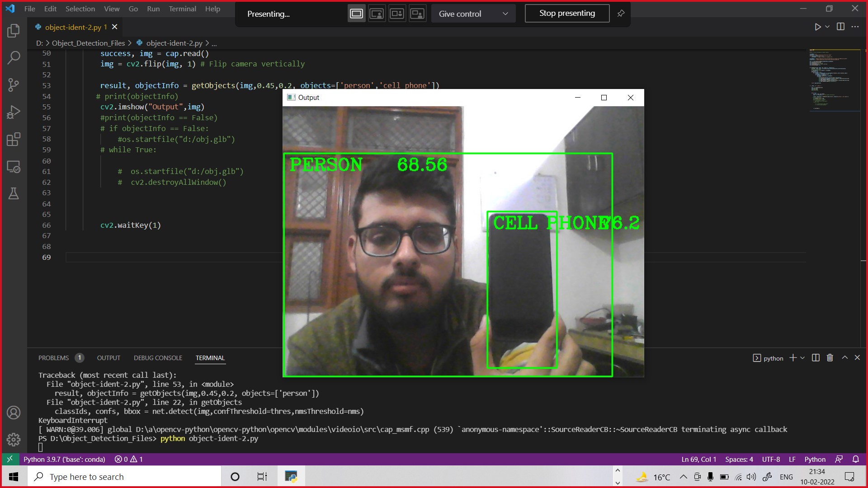The width and height of the screenshot is (868, 488).
Task: Open the Extensions view
Action: (x=14, y=139)
